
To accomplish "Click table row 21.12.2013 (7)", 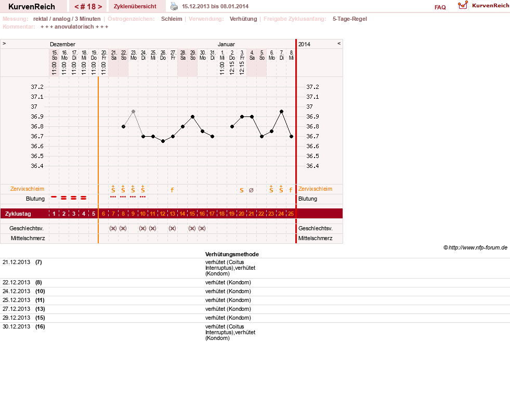I will coord(255,268).
